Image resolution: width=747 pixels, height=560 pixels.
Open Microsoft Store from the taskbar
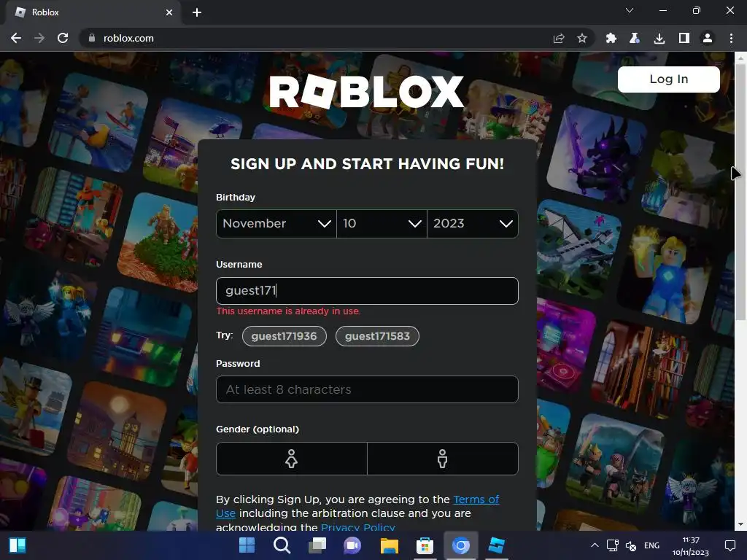(x=425, y=545)
